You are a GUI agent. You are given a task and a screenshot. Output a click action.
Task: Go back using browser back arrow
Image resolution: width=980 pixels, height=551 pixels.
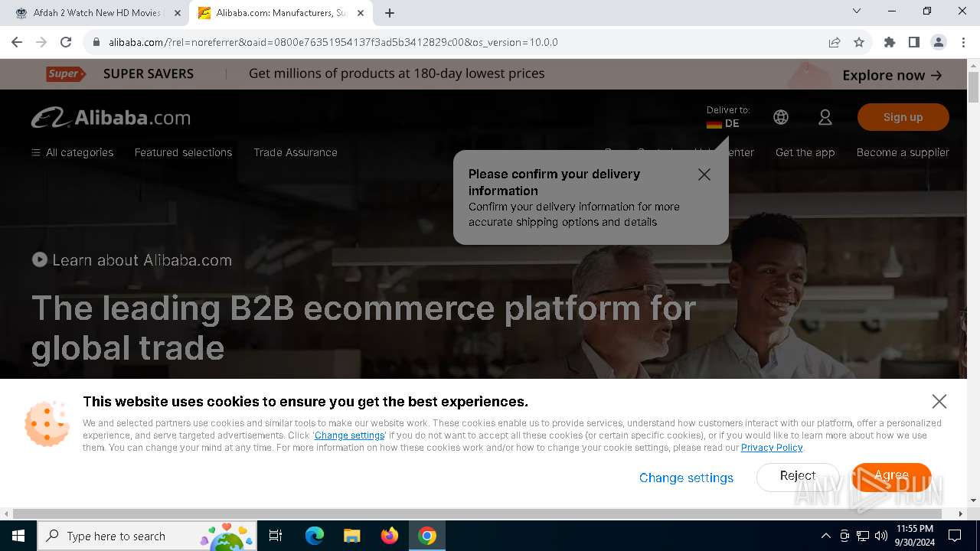click(17, 42)
